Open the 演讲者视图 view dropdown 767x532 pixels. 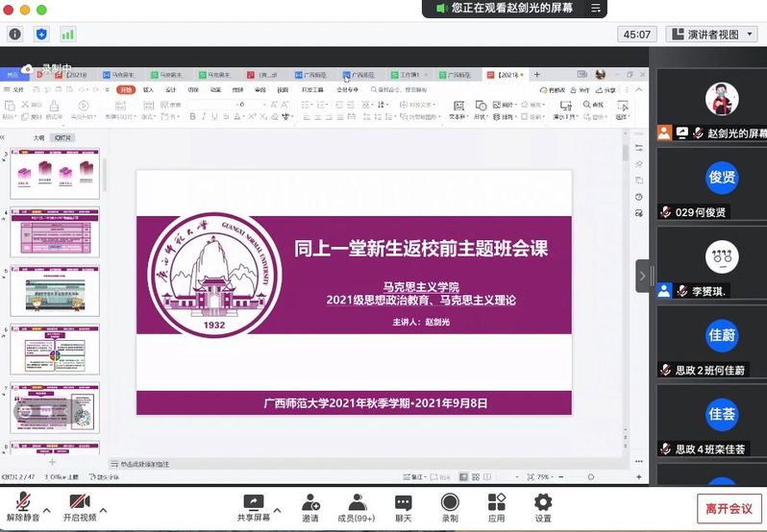point(711,35)
